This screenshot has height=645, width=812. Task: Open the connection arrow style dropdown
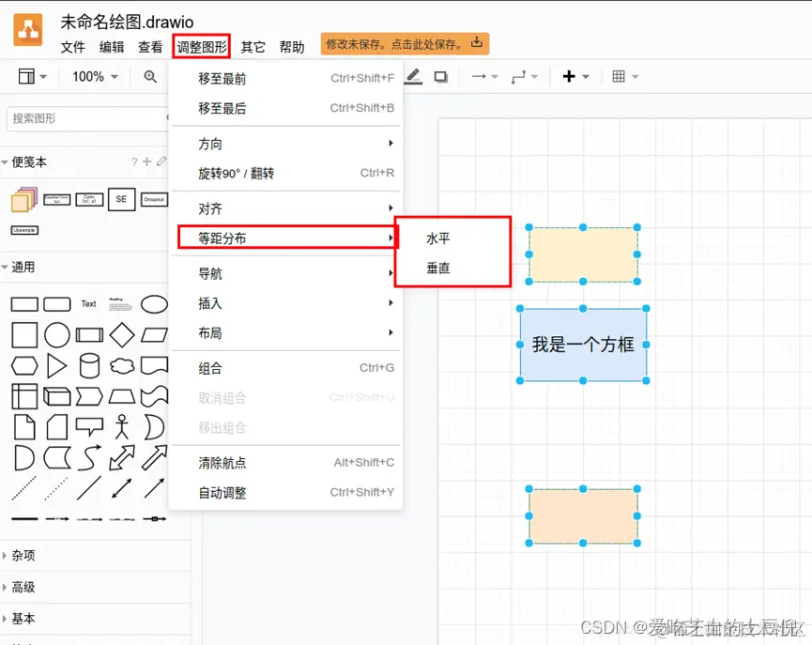pos(484,77)
